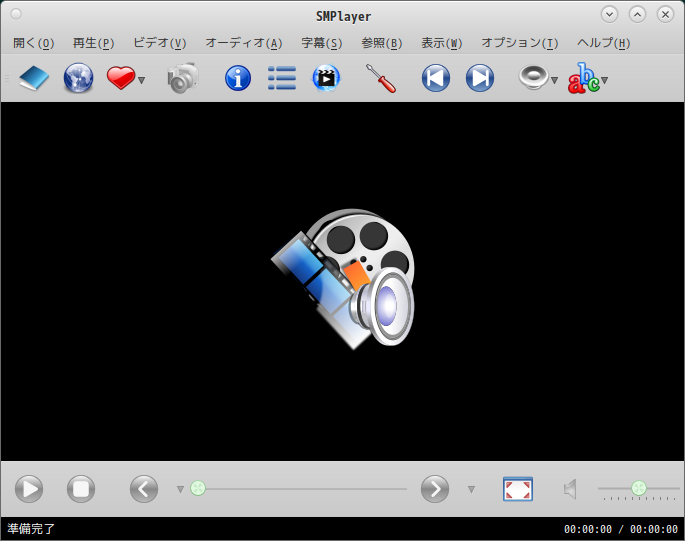Screen dimensions: 685x541
Task: Open the 開く(O) menu
Action: (x=34, y=43)
